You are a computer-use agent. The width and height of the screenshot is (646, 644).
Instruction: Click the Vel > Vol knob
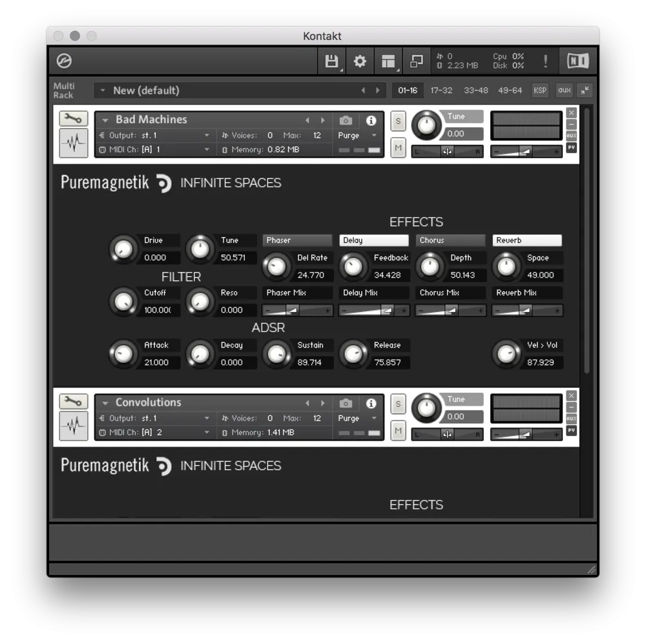click(x=506, y=354)
